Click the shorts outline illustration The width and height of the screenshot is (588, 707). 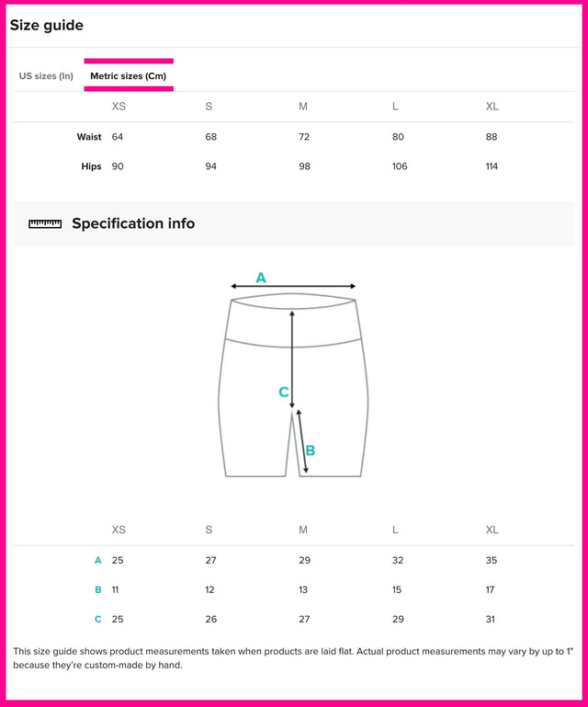click(x=248, y=405)
